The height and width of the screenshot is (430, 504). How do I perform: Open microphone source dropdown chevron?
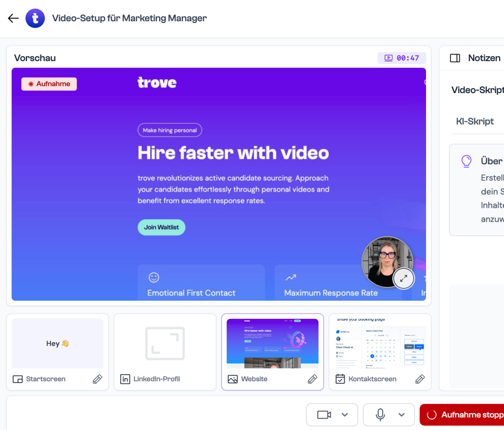tap(401, 414)
